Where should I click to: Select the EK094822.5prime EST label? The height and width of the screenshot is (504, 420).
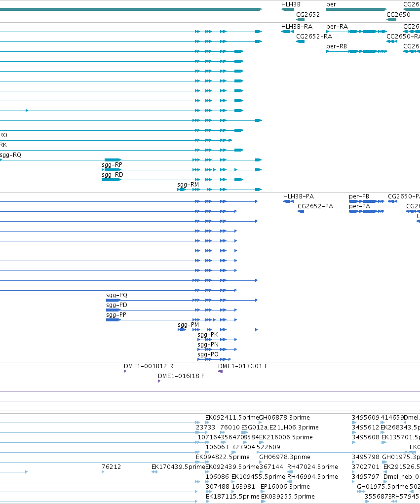click(x=223, y=457)
